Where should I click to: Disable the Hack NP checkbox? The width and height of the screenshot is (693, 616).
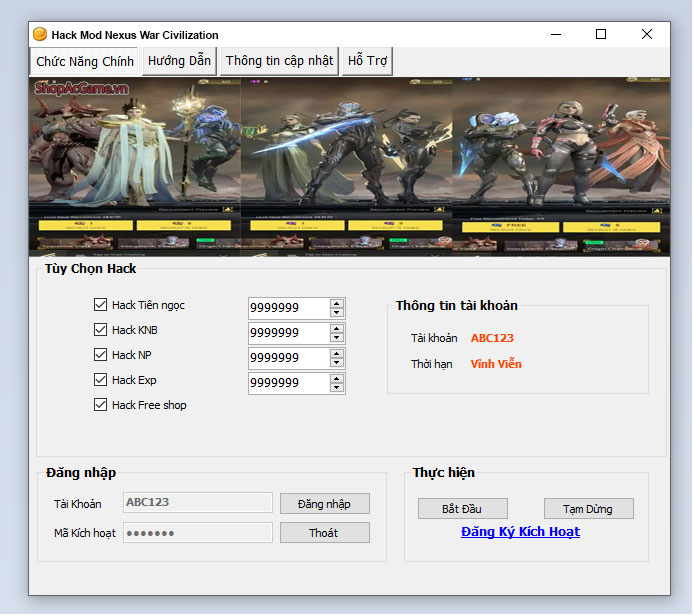pos(100,354)
